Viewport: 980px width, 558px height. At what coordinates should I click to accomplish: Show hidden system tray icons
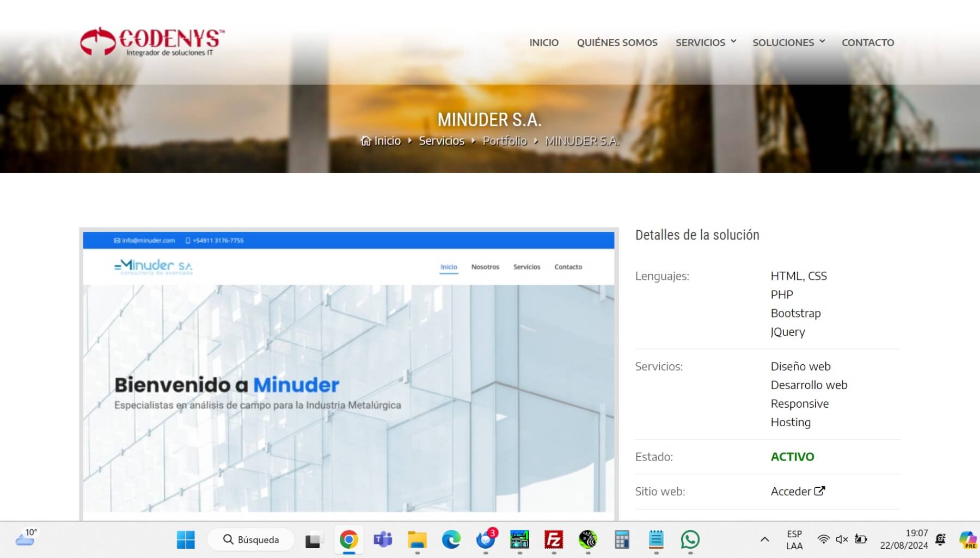pyautogui.click(x=764, y=539)
